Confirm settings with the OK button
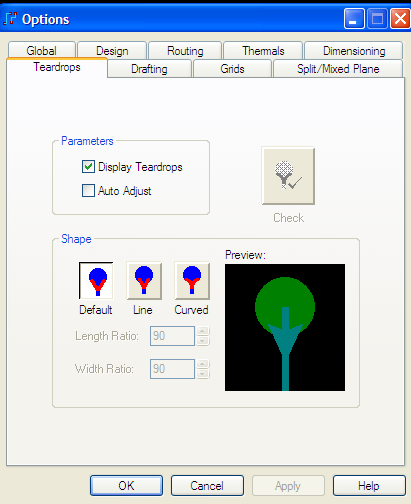Viewport: 411px width, 504px height. (x=126, y=485)
